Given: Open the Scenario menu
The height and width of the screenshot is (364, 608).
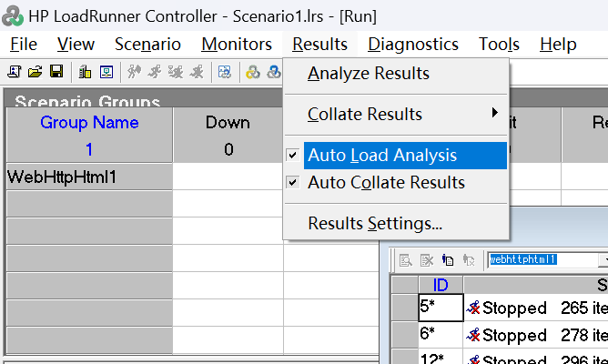Looking at the screenshot, I should [x=147, y=45].
